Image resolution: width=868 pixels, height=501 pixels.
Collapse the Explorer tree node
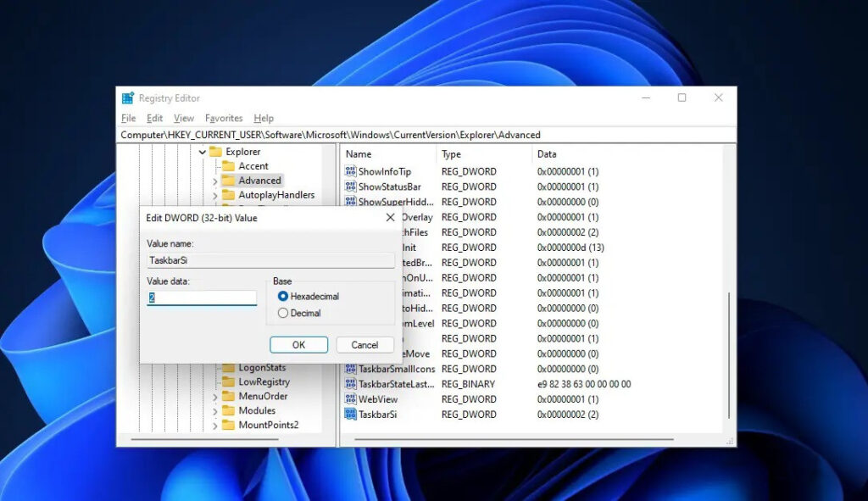coord(202,151)
